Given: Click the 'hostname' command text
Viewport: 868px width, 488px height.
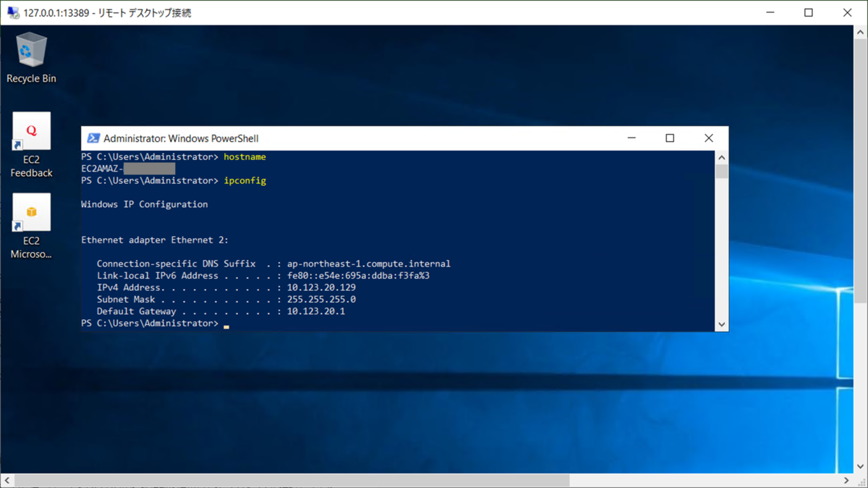Looking at the screenshot, I should click(245, 157).
